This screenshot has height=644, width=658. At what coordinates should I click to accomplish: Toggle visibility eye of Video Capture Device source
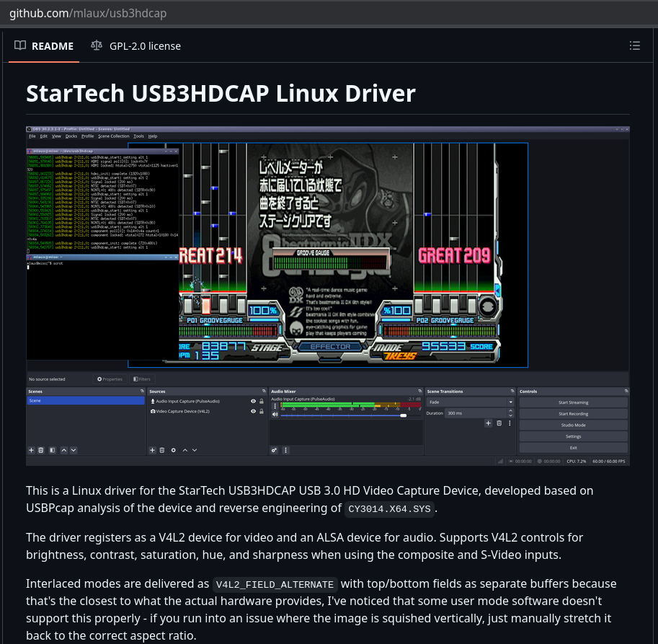[253, 411]
